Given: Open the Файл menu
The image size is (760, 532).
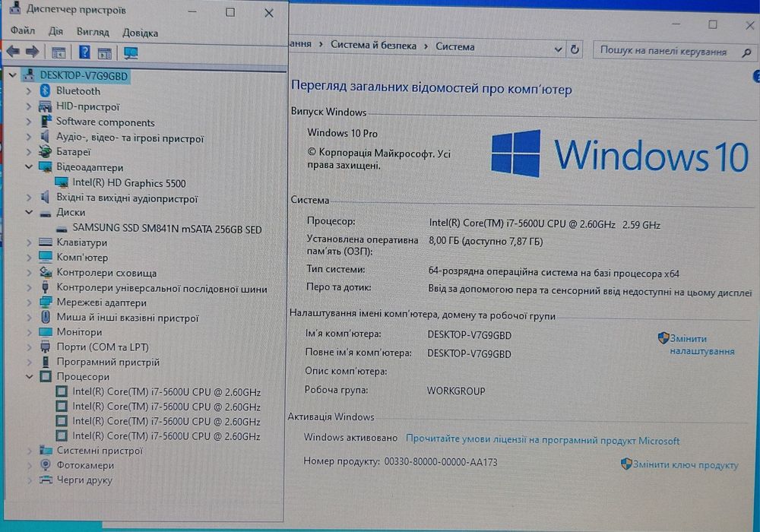Looking at the screenshot, I should (22, 30).
